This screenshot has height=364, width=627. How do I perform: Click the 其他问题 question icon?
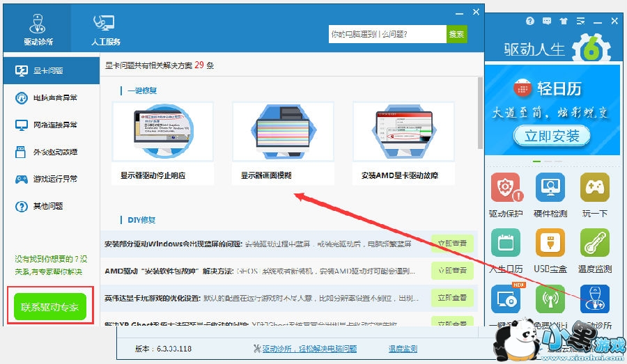click(21, 206)
